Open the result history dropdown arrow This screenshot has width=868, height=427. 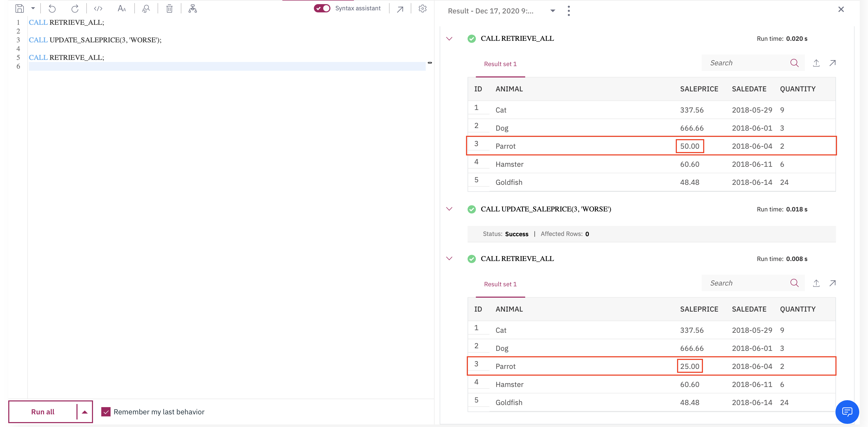tap(553, 11)
